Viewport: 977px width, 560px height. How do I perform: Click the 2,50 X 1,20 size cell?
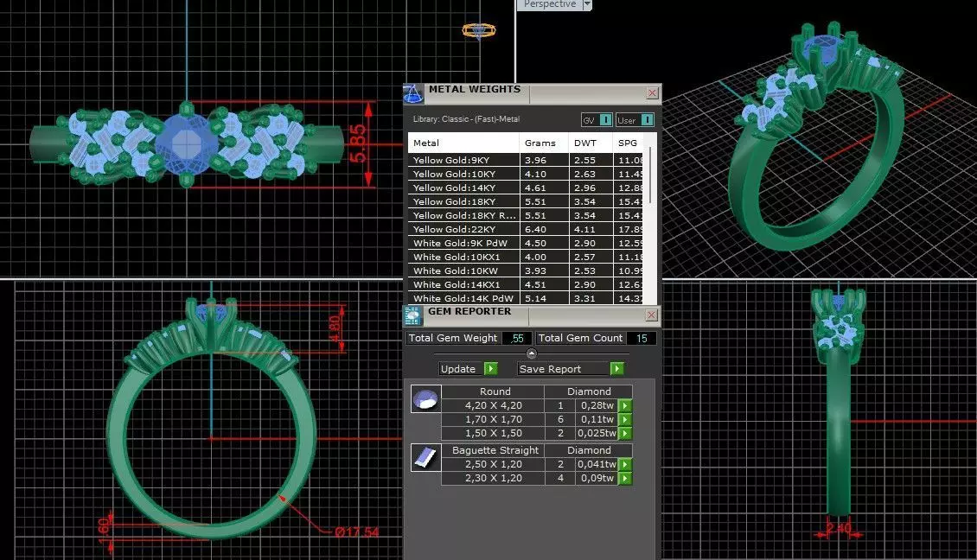tap(494, 464)
